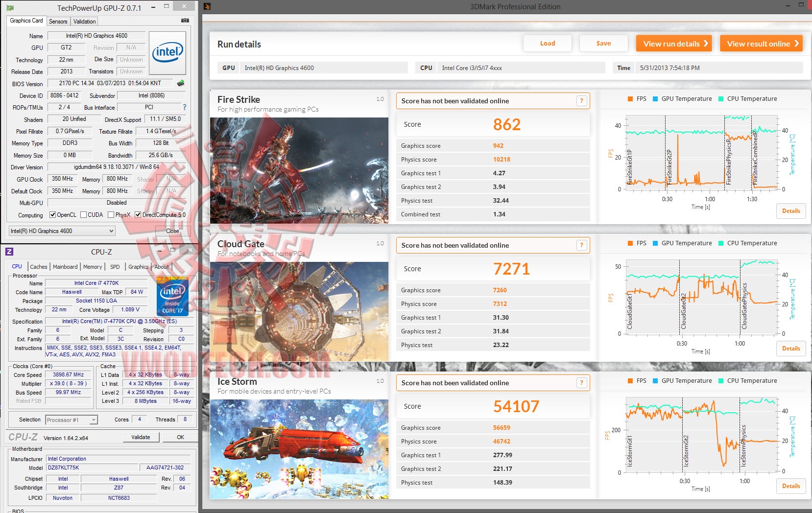The height and width of the screenshot is (513, 812).
Task: Click the run Time value '5/31/2013 7:54:18 PM'
Action: 669,68
